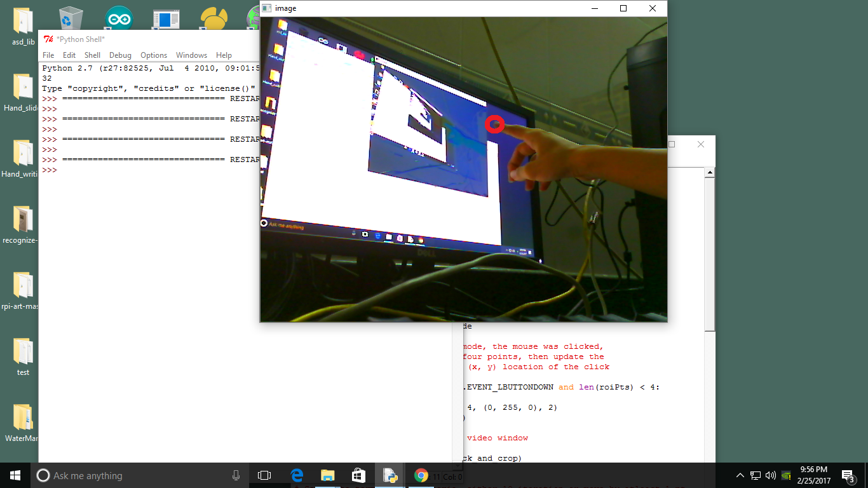Image resolution: width=868 pixels, height=488 pixels.
Task: Open the Recycle Bin on the desktop
Action: (71, 18)
